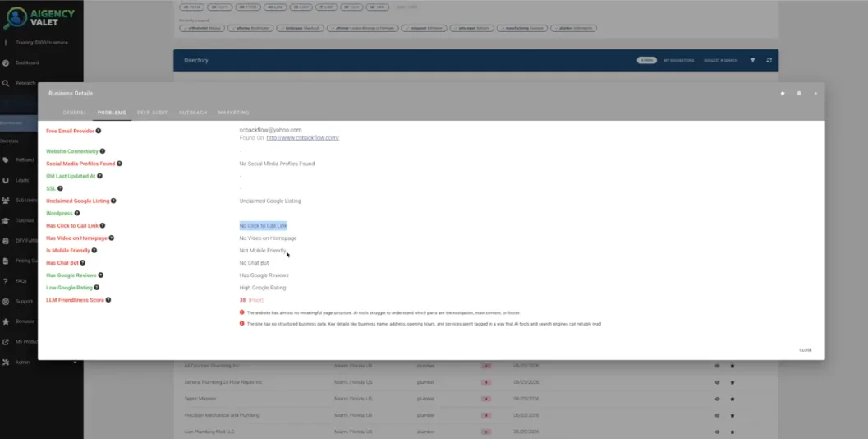Viewport: 868px width, 439px height.
Task: Open the Bonuses star icon in sidebar
Action: point(6,321)
